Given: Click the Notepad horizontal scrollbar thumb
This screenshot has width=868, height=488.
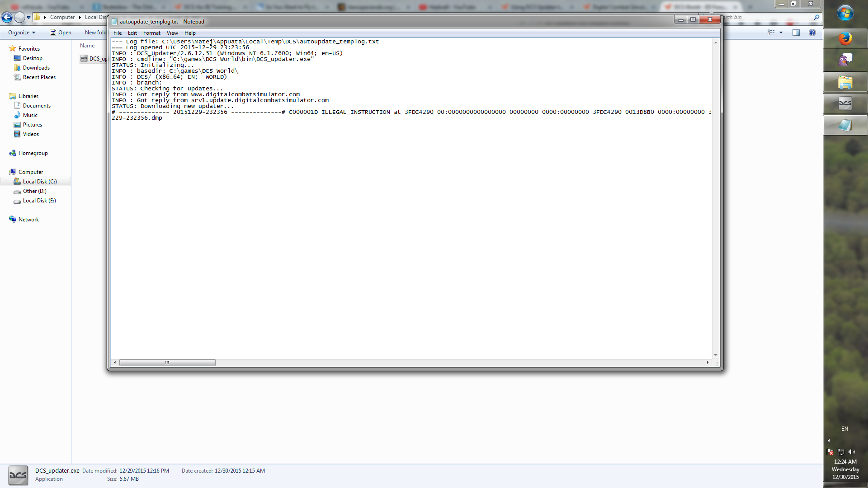Looking at the screenshot, I should 167,362.
